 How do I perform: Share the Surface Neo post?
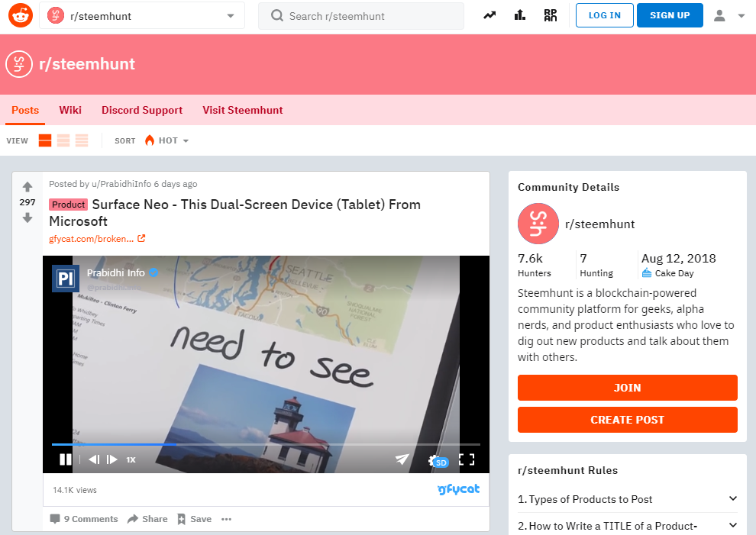coord(147,519)
